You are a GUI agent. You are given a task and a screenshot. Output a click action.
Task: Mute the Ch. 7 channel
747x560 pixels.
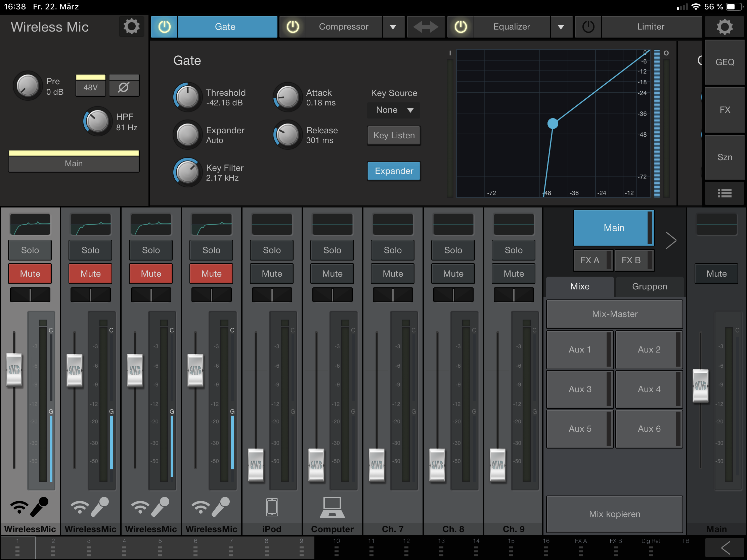pyautogui.click(x=392, y=273)
